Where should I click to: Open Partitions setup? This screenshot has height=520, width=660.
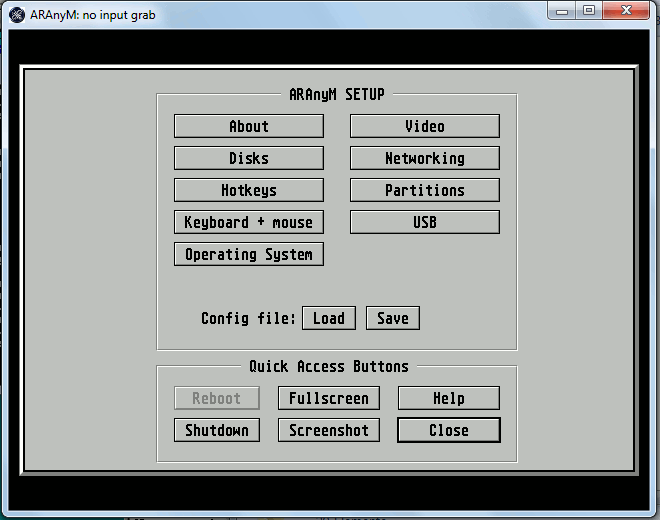(425, 190)
